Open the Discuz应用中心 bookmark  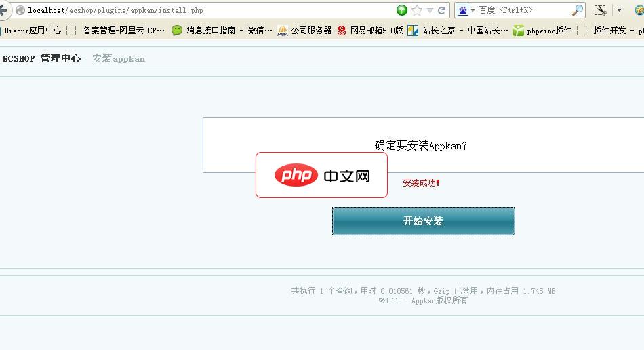click(33, 31)
